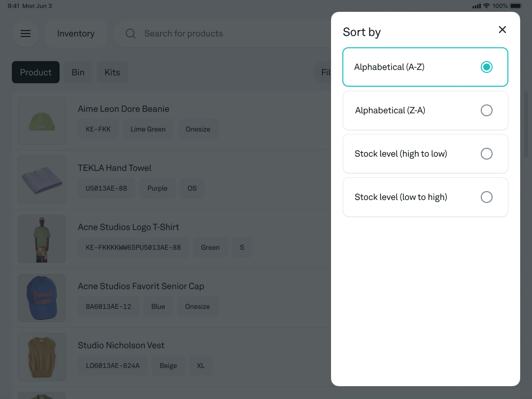Switch to the Bin tab
This screenshot has width=532, height=399.
tap(78, 72)
